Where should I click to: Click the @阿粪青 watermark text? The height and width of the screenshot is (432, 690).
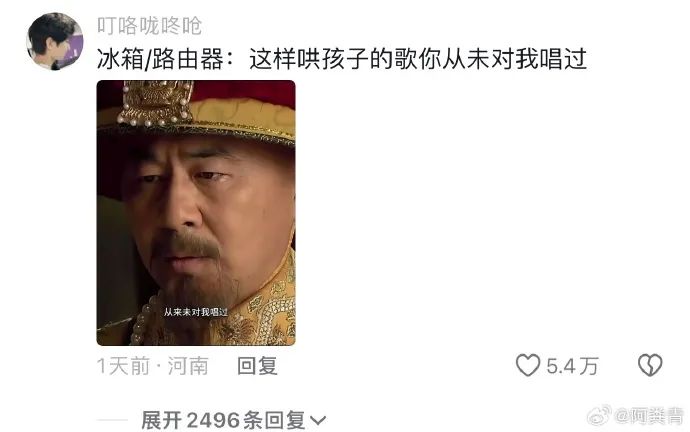tap(650, 416)
